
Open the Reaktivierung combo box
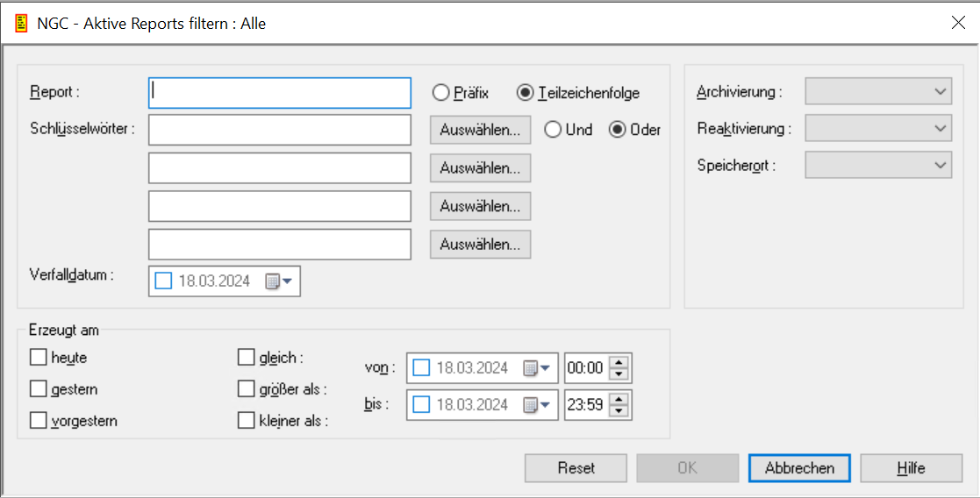click(878, 128)
